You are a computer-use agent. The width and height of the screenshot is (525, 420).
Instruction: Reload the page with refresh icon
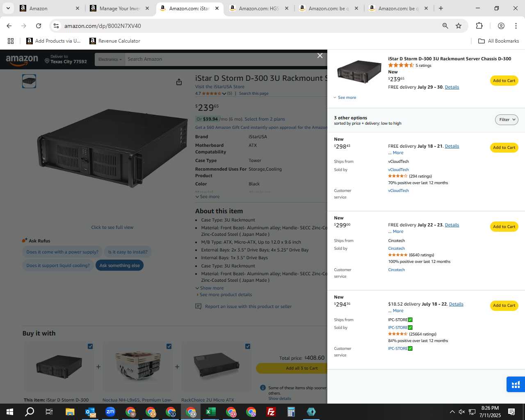pyautogui.click(x=39, y=26)
